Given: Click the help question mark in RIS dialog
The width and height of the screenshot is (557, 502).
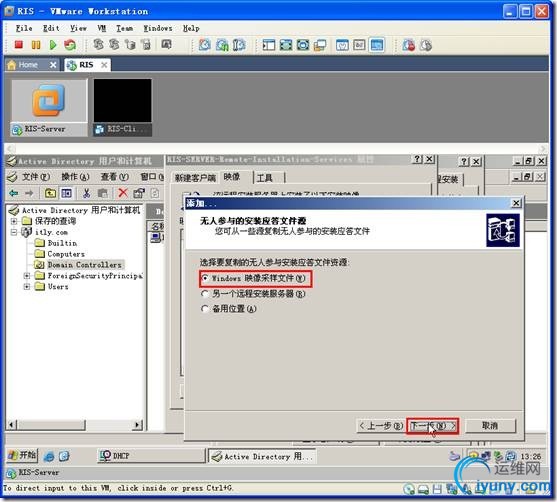Looking at the screenshot, I should click(418, 159).
